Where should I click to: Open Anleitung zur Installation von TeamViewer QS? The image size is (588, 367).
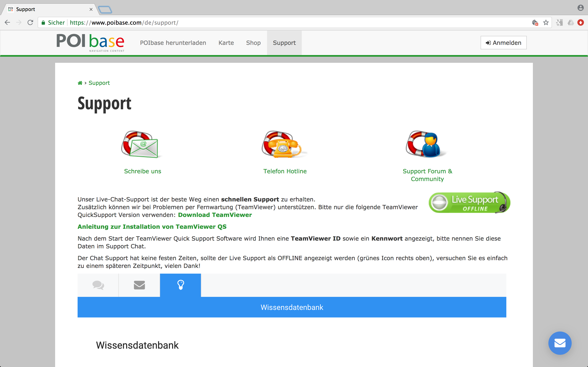tap(152, 227)
